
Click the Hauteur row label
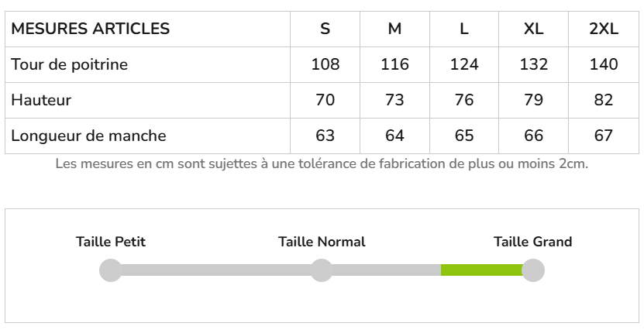[41, 100]
